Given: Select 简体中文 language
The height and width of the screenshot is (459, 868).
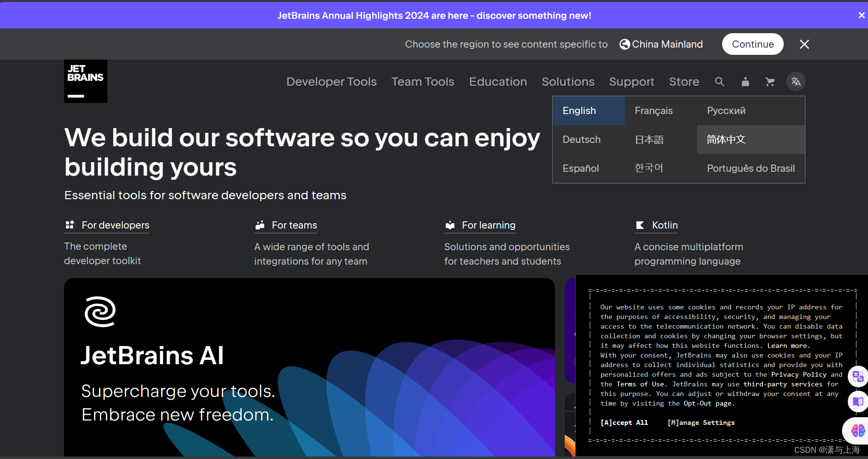Looking at the screenshot, I should [751, 140].
